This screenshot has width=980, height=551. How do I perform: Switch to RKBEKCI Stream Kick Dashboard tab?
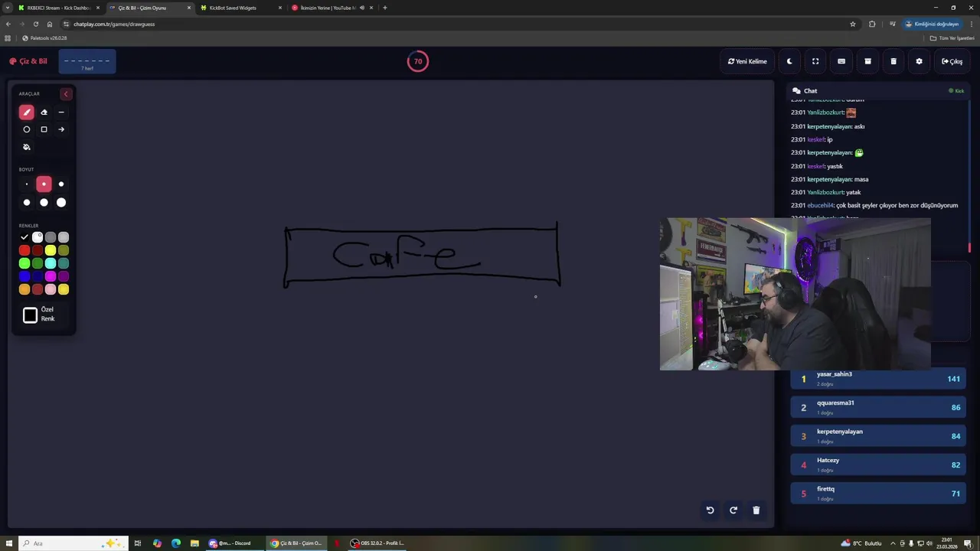pyautogui.click(x=57, y=8)
